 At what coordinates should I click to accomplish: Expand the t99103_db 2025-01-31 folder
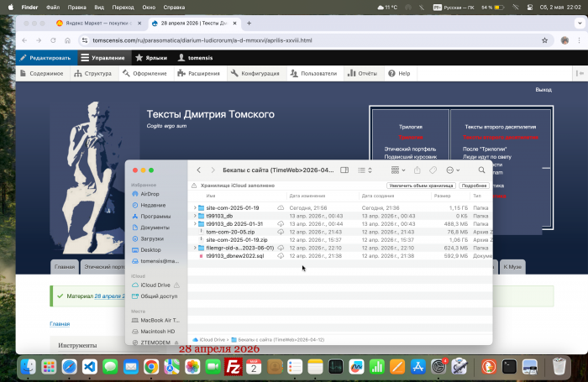195,224
